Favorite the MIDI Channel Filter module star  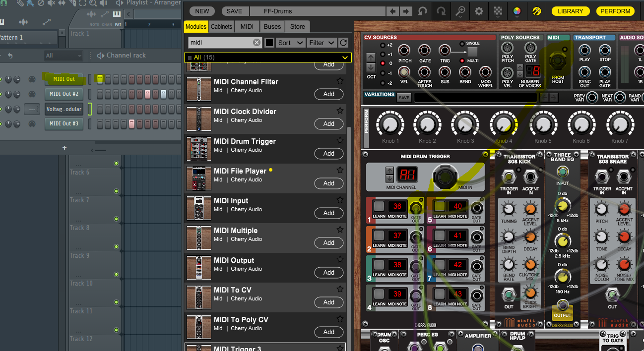(x=340, y=81)
